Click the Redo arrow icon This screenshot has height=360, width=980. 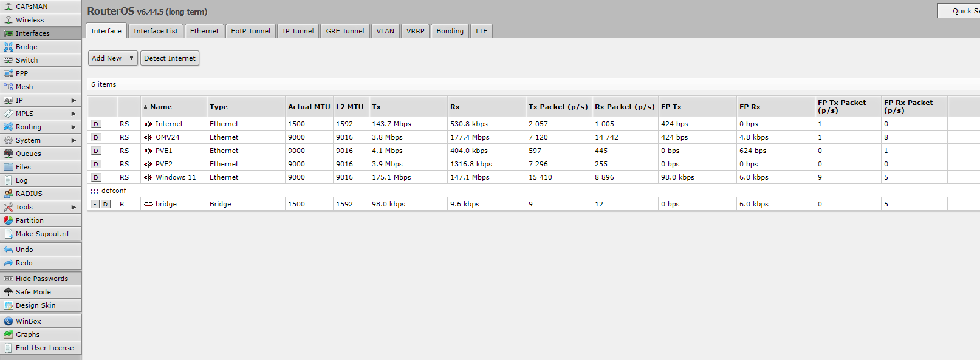tap(9, 263)
